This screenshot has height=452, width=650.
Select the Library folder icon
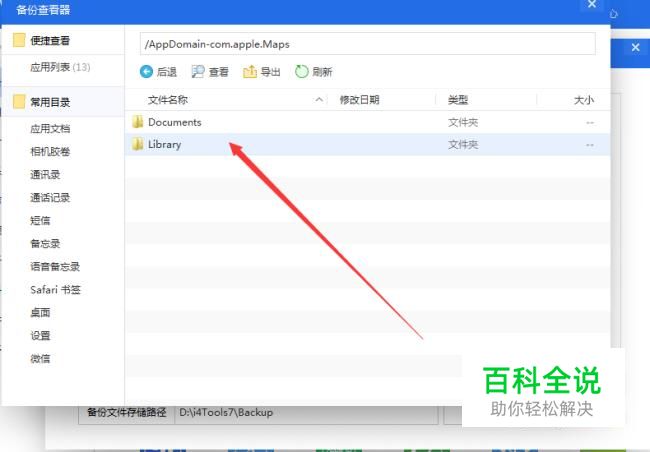(x=138, y=144)
